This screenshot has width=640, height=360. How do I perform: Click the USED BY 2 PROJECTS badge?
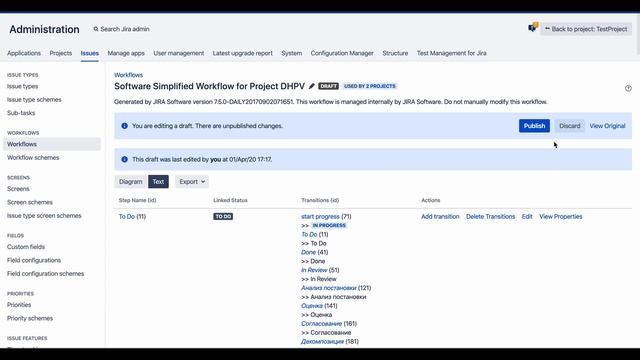point(369,86)
